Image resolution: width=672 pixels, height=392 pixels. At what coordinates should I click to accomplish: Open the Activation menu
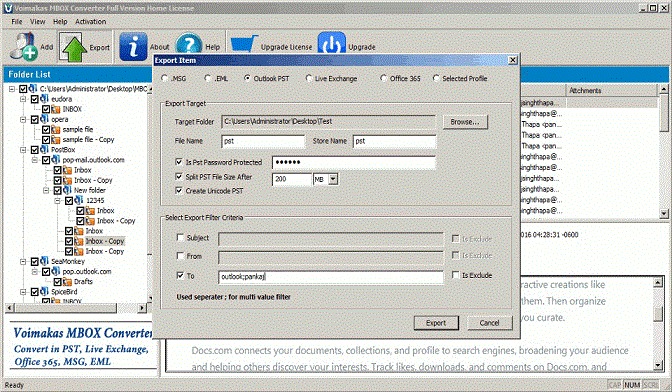coord(90,21)
